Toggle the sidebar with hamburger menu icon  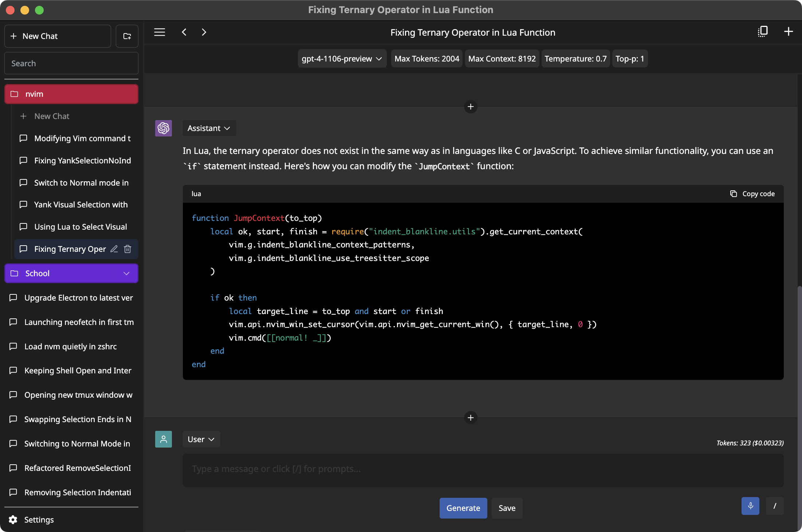[x=160, y=32]
